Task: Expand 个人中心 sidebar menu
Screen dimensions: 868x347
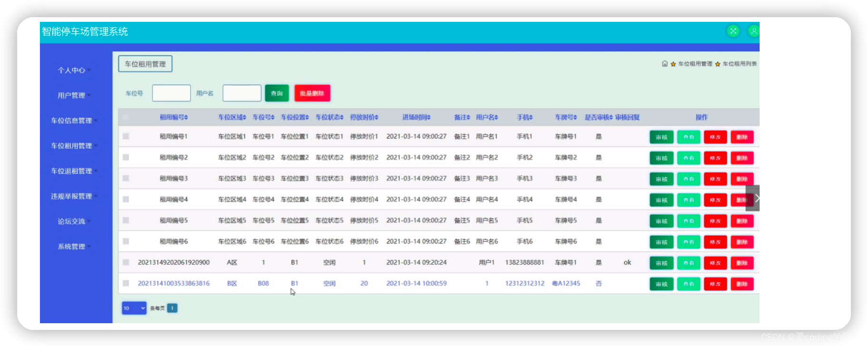Action: pyautogui.click(x=74, y=70)
